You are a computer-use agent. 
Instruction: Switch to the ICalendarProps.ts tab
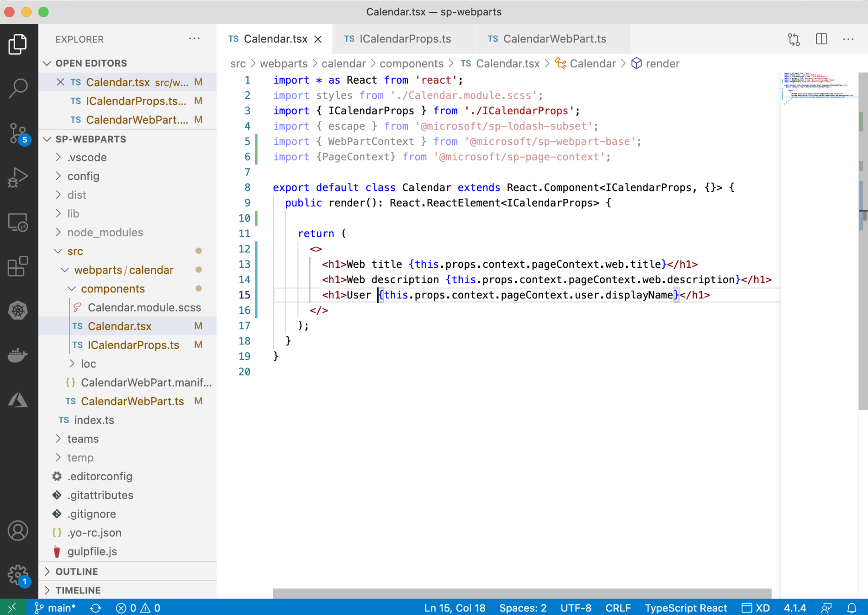(x=405, y=39)
